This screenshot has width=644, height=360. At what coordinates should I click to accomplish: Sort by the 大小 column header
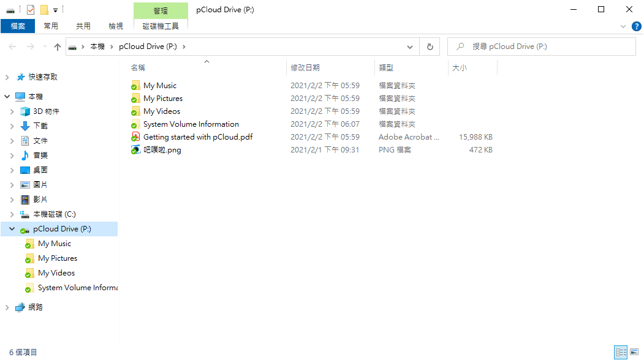pyautogui.click(x=460, y=68)
